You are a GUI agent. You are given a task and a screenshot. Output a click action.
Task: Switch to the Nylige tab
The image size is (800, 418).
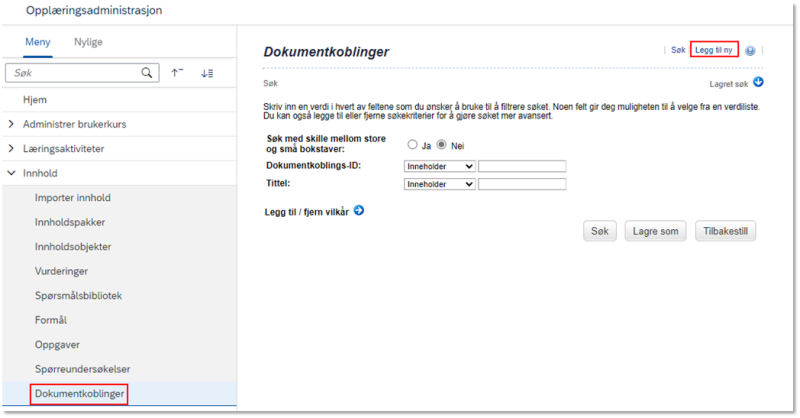88,42
